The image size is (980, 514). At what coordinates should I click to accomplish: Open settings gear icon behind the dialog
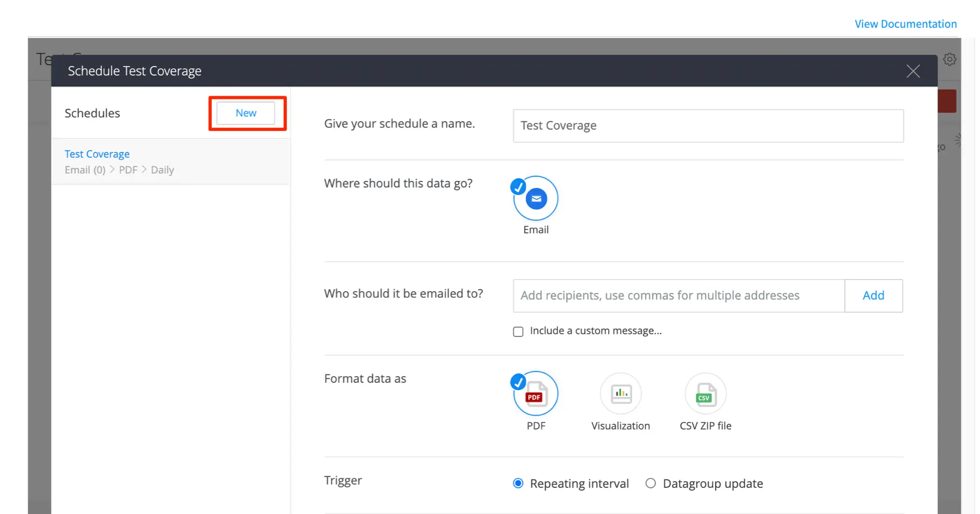tap(949, 59)
